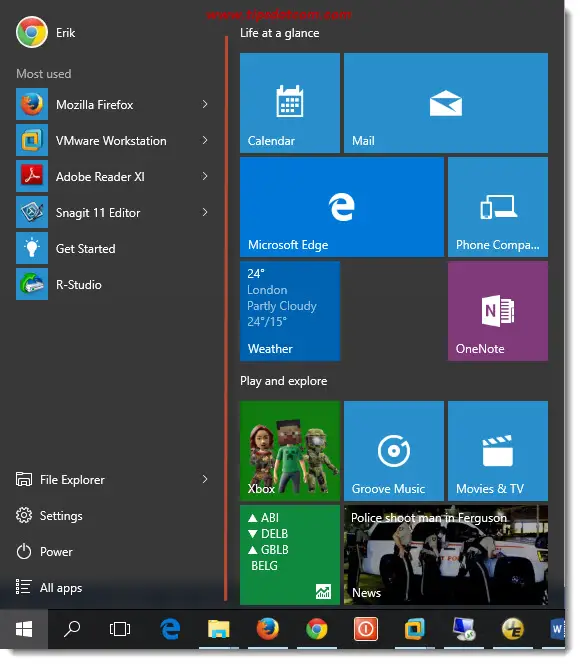Click the Erik user account picture
This screenshot has height=664, width=580.
tap(32, 32)
